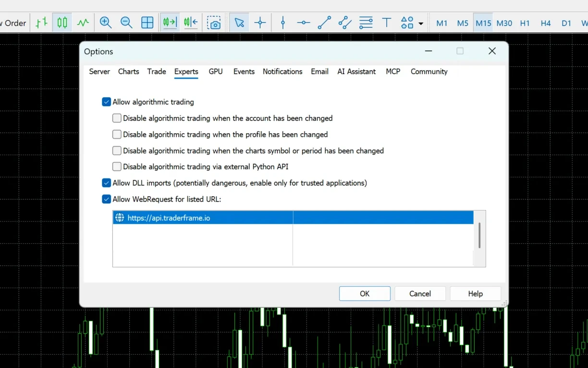588x368 pixels.
Task: Switch chart to line chart mode
Action: (83, 23)
